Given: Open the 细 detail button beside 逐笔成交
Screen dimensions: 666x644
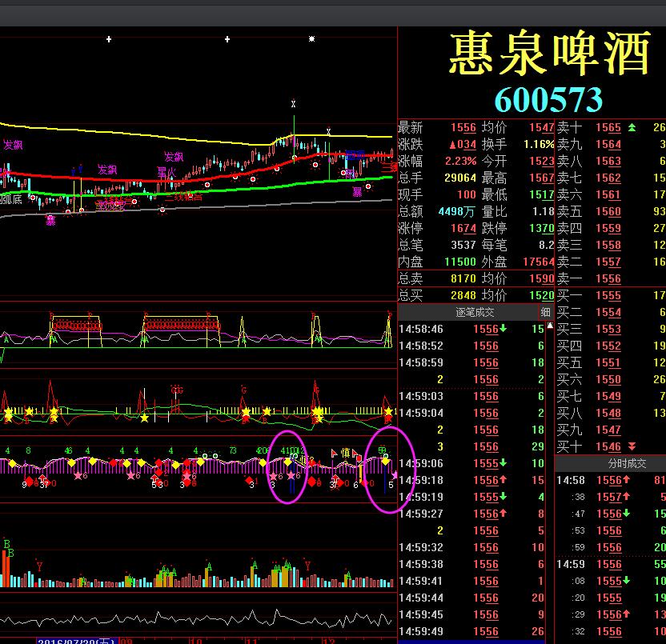Looking at the screenshot, I should pyautogui.click(x=545, y=313).
